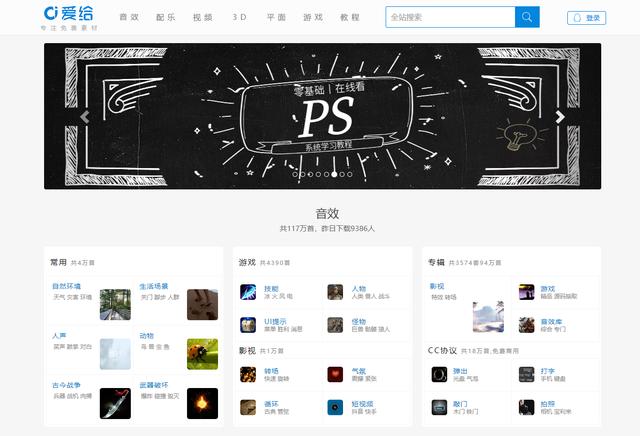The width and height of the screenshot is (640, 436).
Task: Open the UI提示 link
Action: pos(275,321)
